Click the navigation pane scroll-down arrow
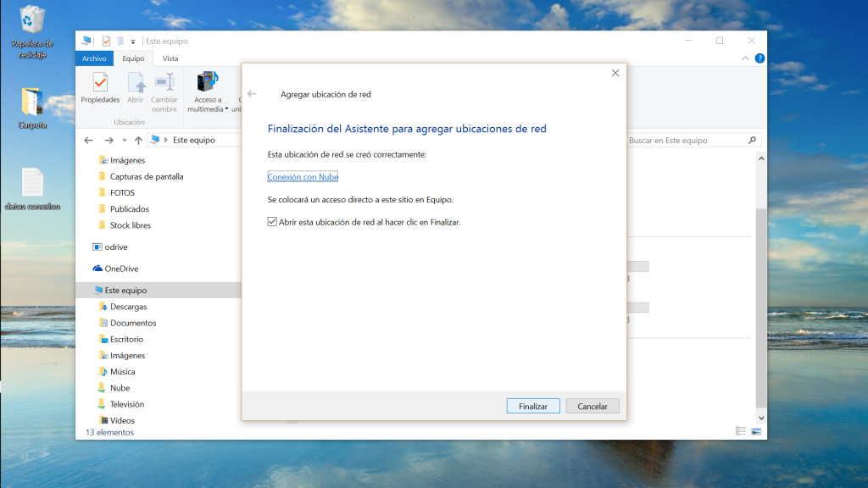868x488 pixels. [760, 418]
